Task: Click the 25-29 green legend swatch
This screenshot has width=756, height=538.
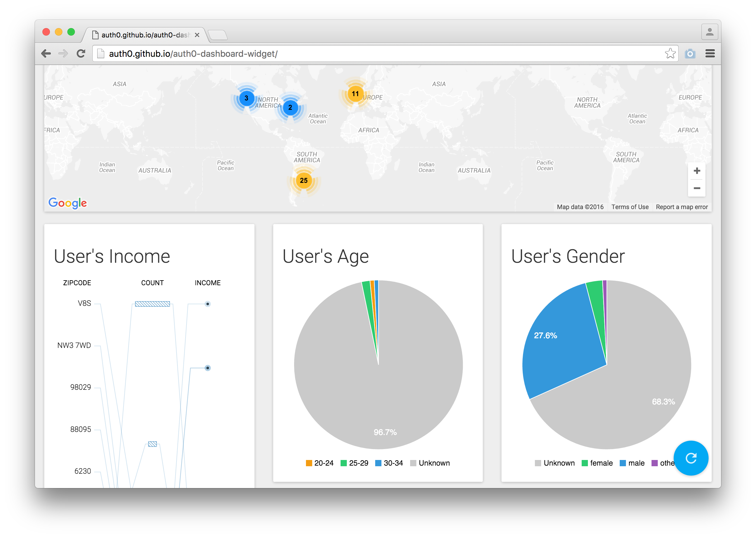Action: click(344, 463)
